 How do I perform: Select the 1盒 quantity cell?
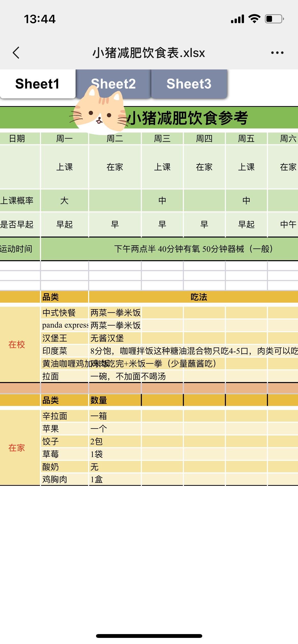(x=115, y=479)
